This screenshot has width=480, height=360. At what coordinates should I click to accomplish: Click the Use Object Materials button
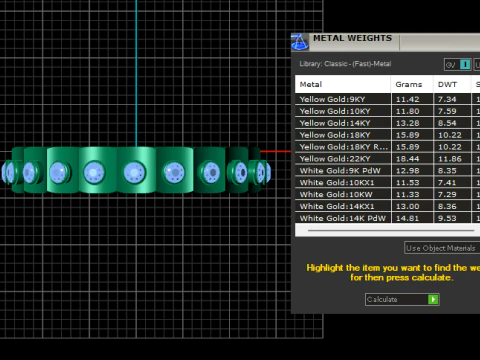point(442,248)
